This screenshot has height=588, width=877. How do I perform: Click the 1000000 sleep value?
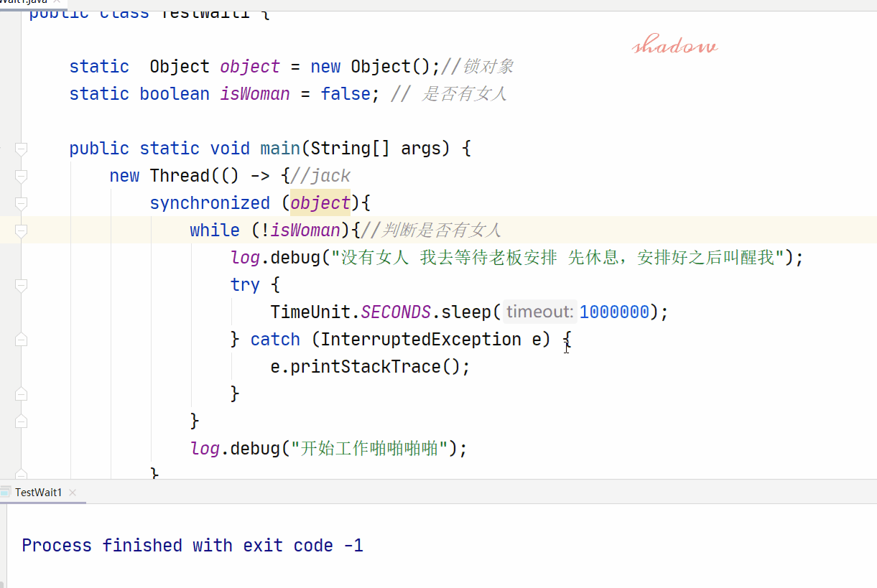614,312
